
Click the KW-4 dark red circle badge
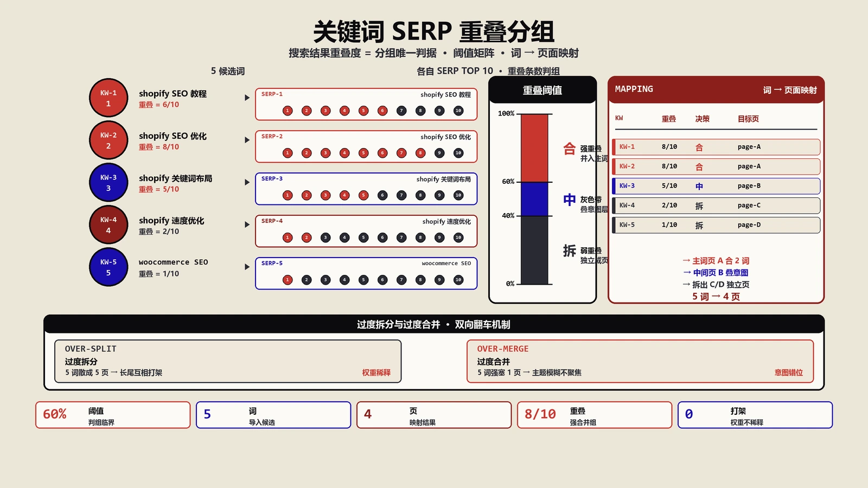coord(108,225)
